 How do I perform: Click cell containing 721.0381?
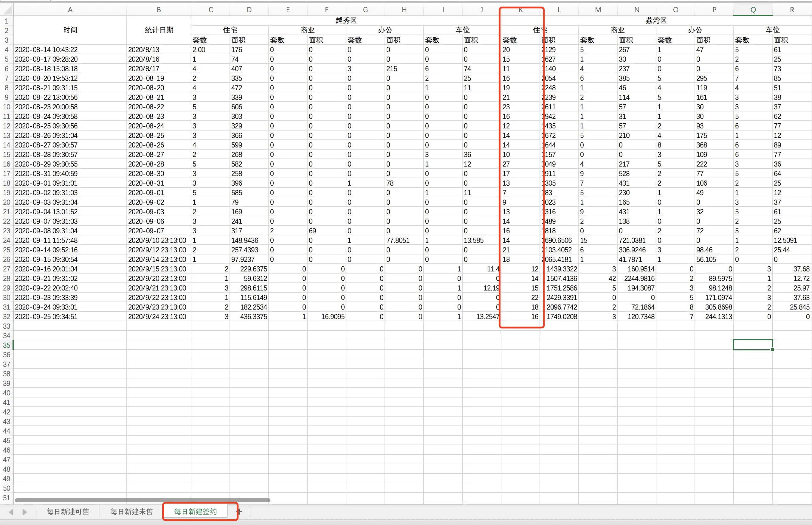coord(637,240)
